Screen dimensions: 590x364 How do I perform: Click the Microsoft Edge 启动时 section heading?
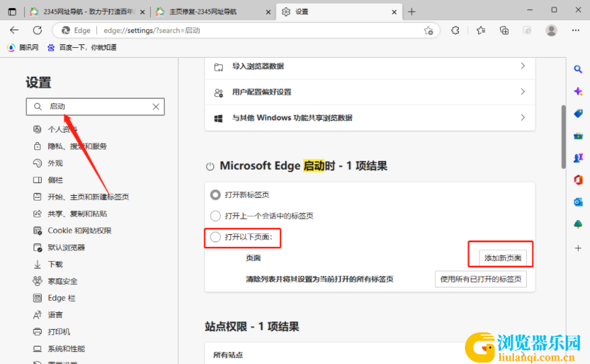pyautogui.click(x=303, y=166)
